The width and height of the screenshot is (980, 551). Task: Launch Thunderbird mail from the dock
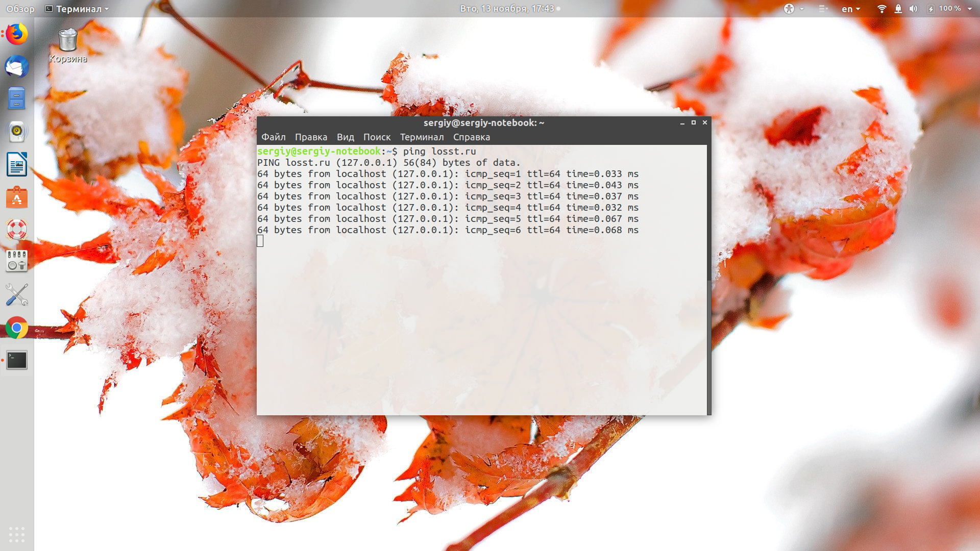[x=17, y=67]
